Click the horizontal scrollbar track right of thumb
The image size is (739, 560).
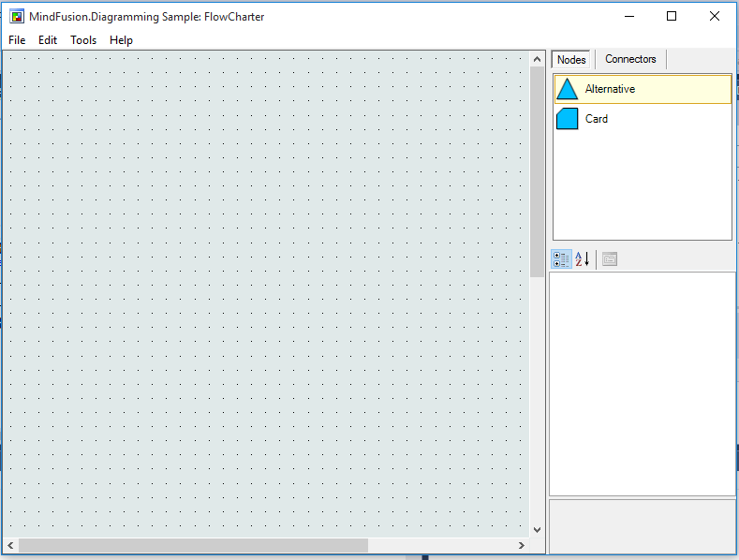point(441,545)
